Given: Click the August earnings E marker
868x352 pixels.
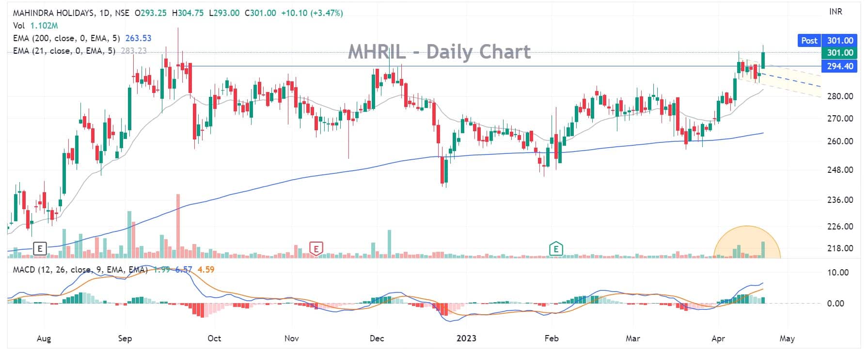Looking at the screenshot, I should click(x=40, y=249).
